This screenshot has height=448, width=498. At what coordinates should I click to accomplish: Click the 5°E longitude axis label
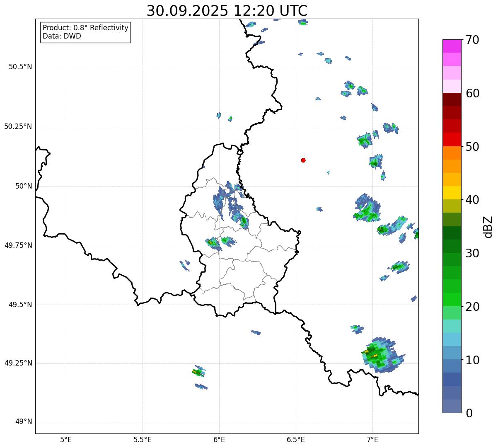[x=66, y=439]
